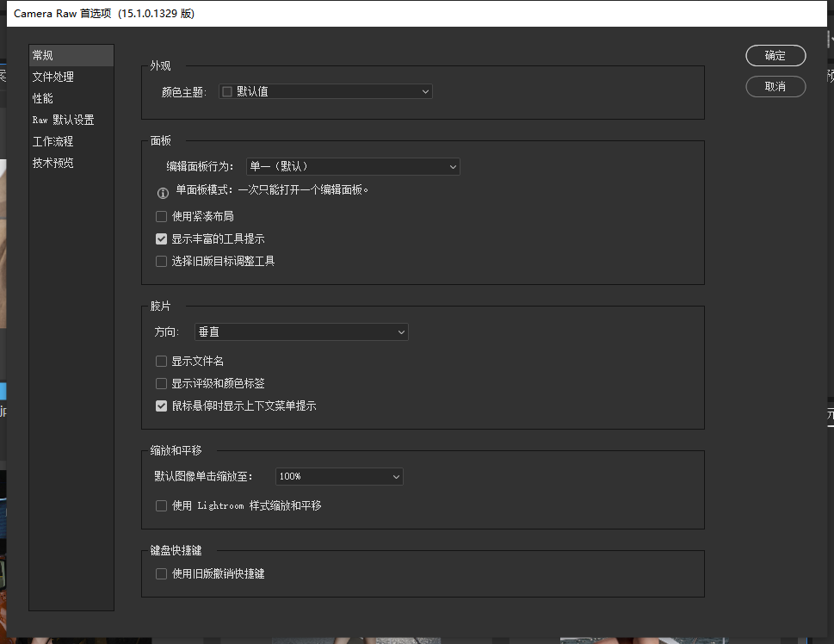Open the 方向 filmstrip dropdown
The height and width of the screenshot is (644, 834).
[x=301, y=332]
